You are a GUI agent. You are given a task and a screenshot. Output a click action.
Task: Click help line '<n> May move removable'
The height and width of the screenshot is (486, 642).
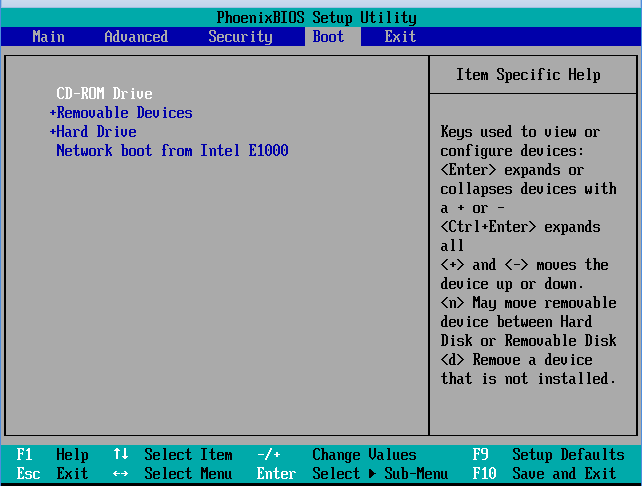click(x=528, y=303)
